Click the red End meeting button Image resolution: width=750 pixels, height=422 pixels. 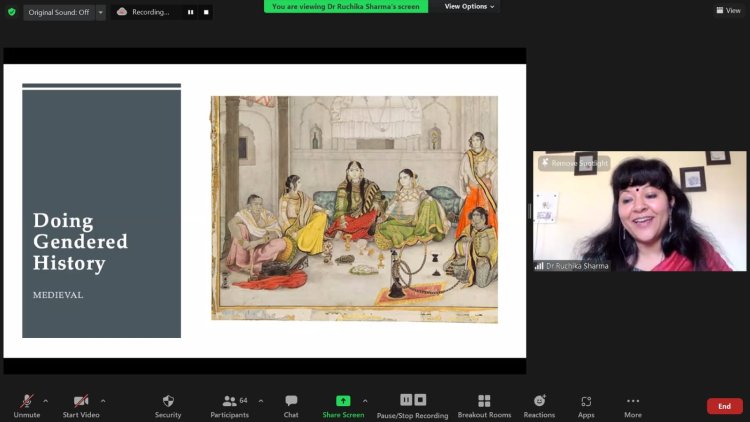[725, 406]
